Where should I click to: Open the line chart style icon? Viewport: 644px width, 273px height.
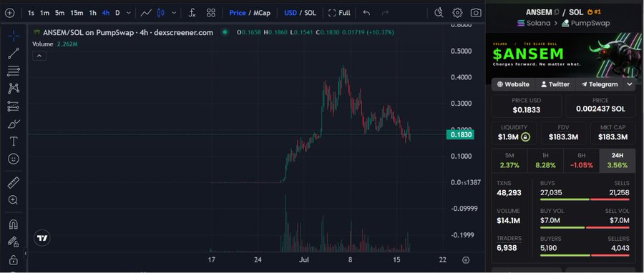click(x=146, y=13)
